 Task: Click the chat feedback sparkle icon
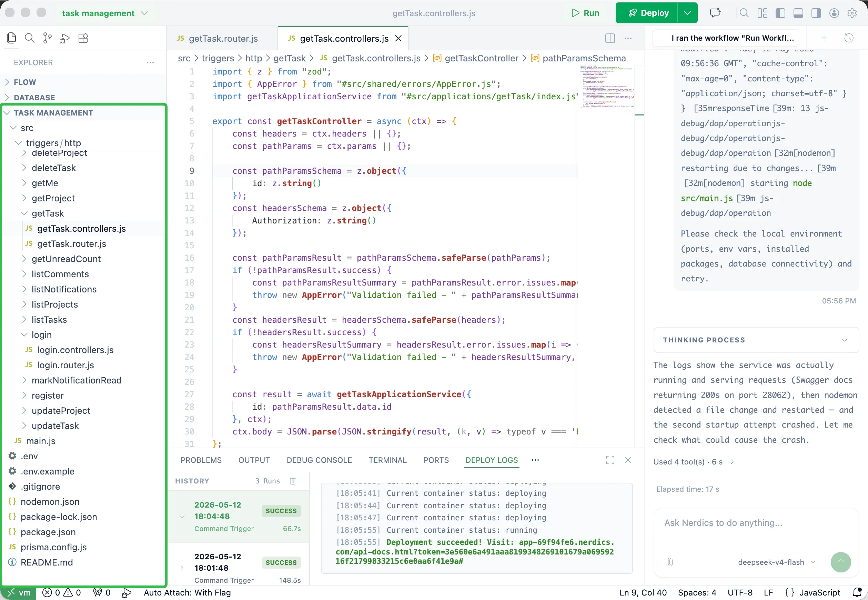tap(715, 13)
